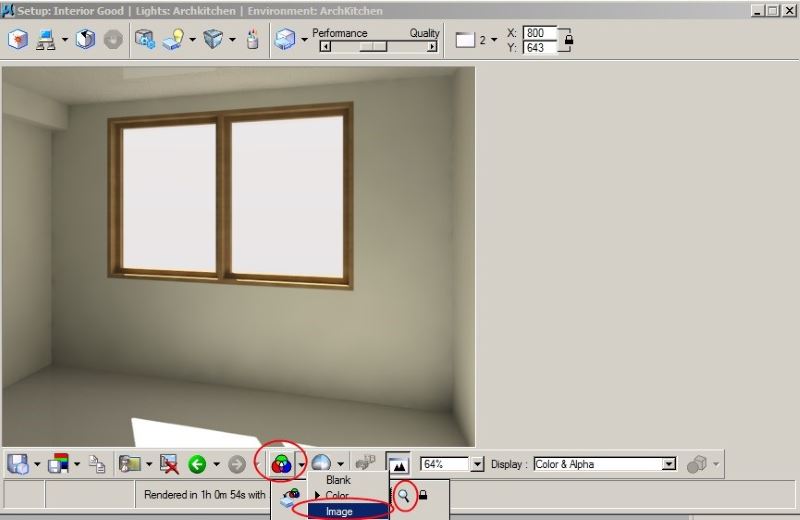Click the cube render icon in top toolbar
Viewport: 800px width, 520px height.
18,40
